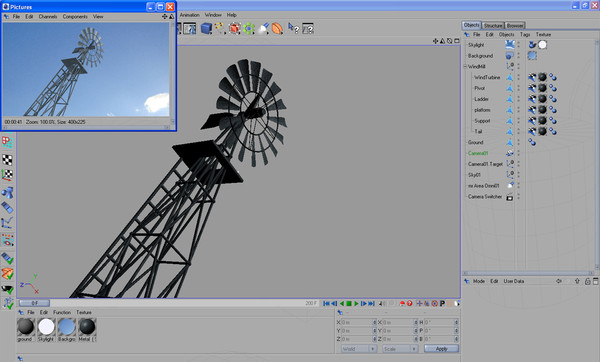600x362 pixels.
Task: Click the top left-palette tool above the checkerboard
Action: (7, 142)
